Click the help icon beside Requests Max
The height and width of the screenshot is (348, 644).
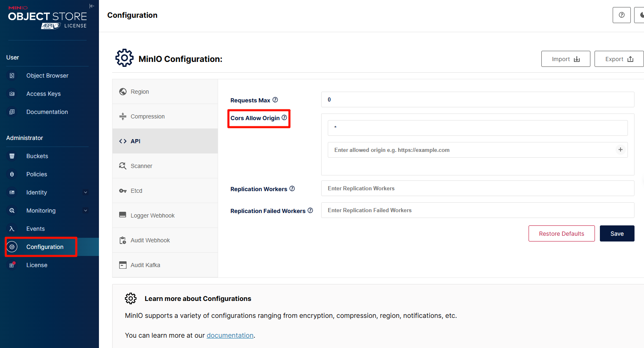pos(275,100)
